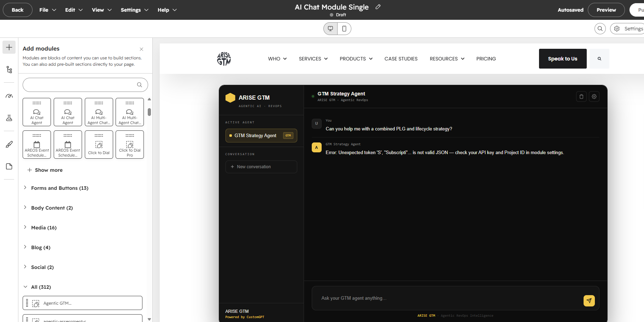
Task: Click the drag handle of Agentic GTM module
Action: click(27, 303)
